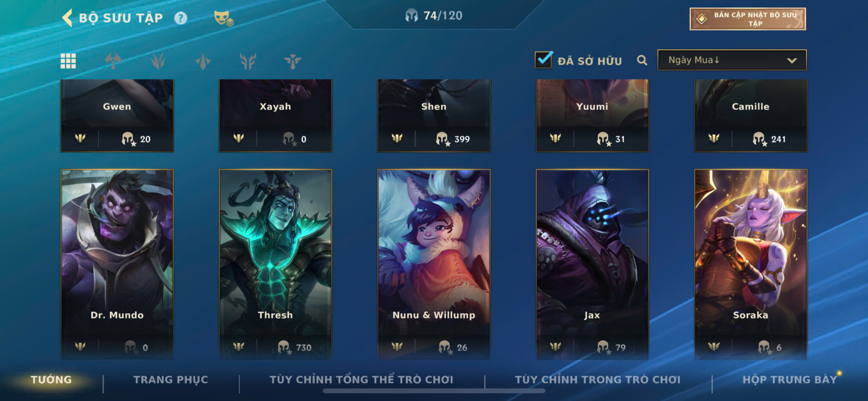Image resolution: width=868 pixels, height=401 pixels.
Task: Click the sort dropdown chevron arrow
Action: (x=792, y=61)
